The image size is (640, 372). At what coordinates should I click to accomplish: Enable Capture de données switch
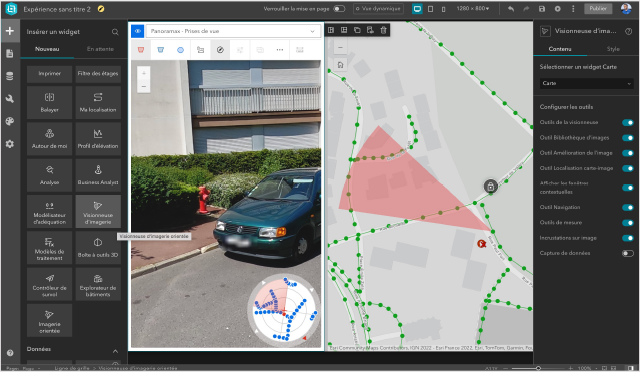[x=628, y=253]
